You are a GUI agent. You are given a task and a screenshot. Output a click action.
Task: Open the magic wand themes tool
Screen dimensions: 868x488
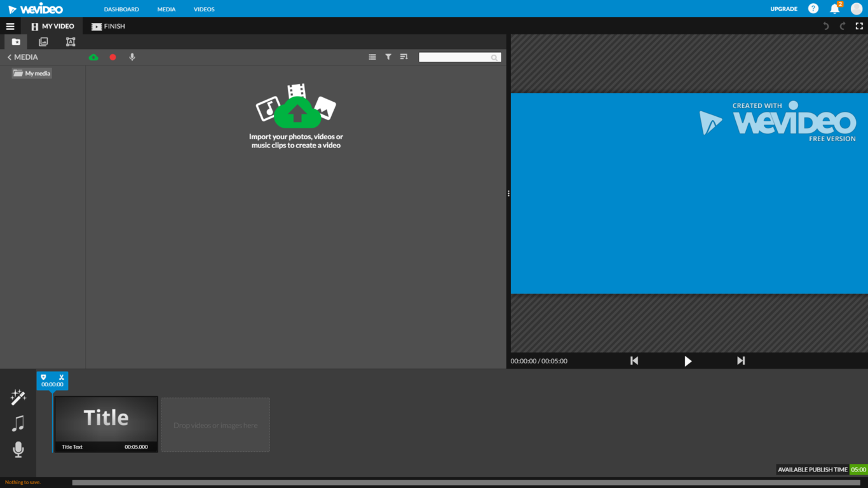pos(18,397)
